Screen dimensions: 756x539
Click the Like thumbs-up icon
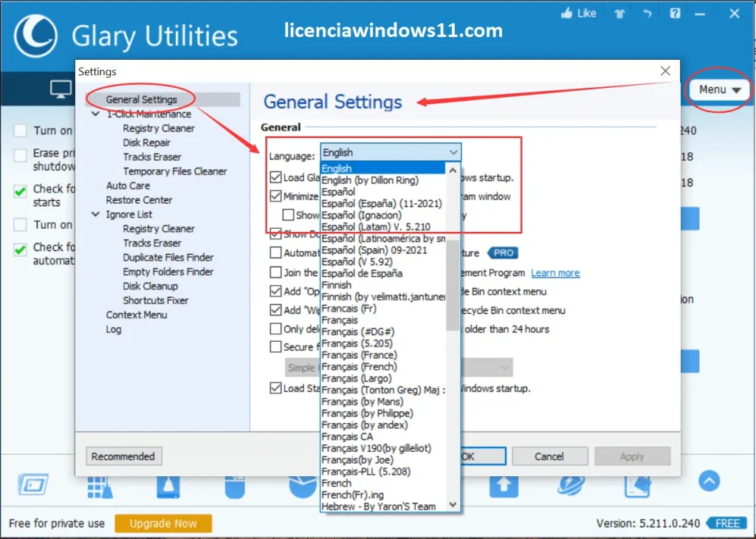click(567, 13)
